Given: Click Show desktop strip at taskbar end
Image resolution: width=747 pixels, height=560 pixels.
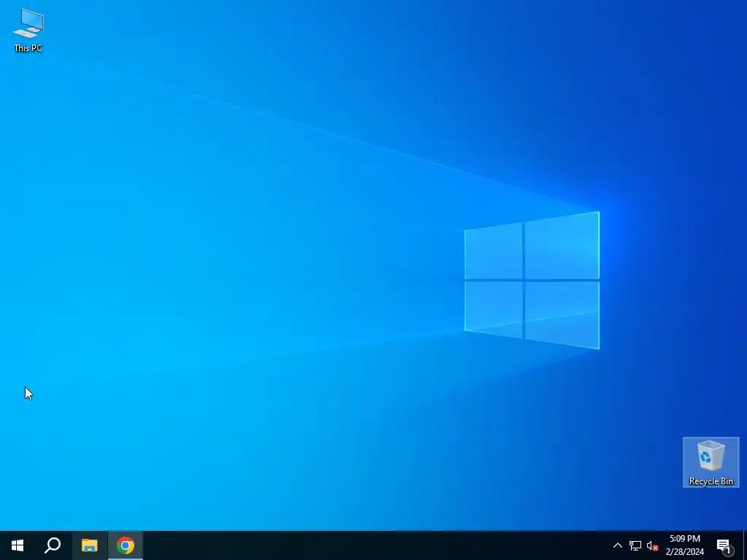Looking at the screenshot, I should (x=745, y=545).
